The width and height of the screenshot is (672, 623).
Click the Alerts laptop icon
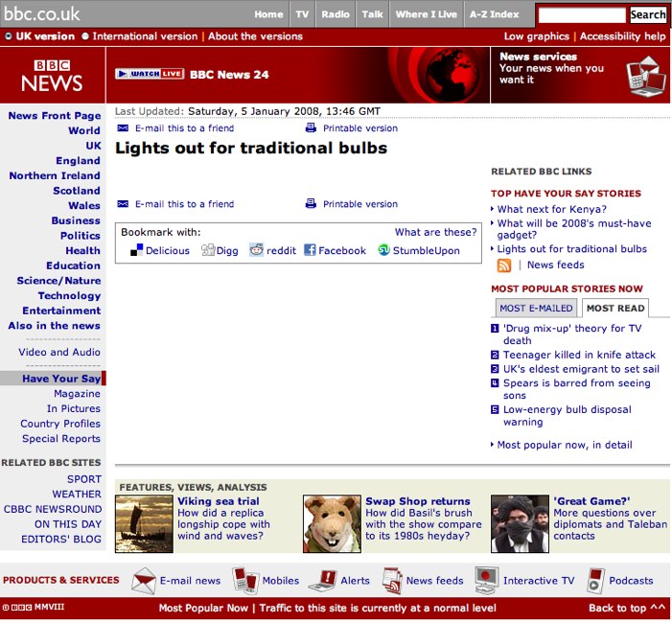pos(323,581)
